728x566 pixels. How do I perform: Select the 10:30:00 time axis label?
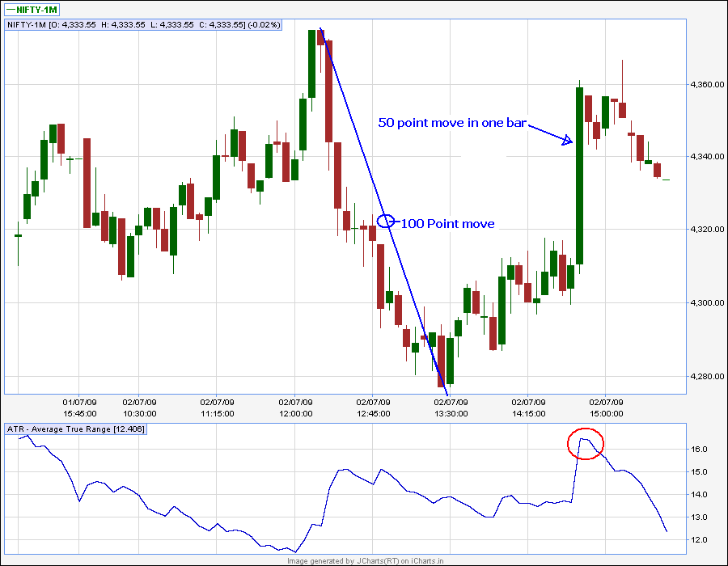[139, 413]
